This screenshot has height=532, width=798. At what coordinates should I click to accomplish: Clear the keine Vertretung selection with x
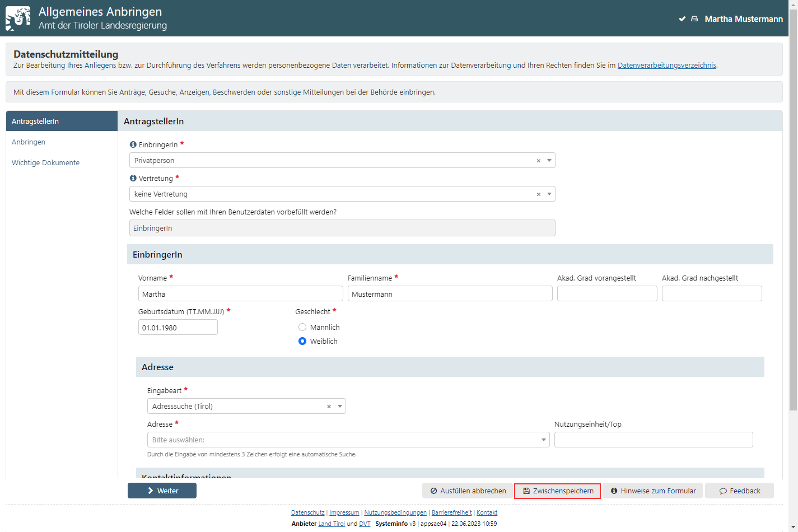539,194
